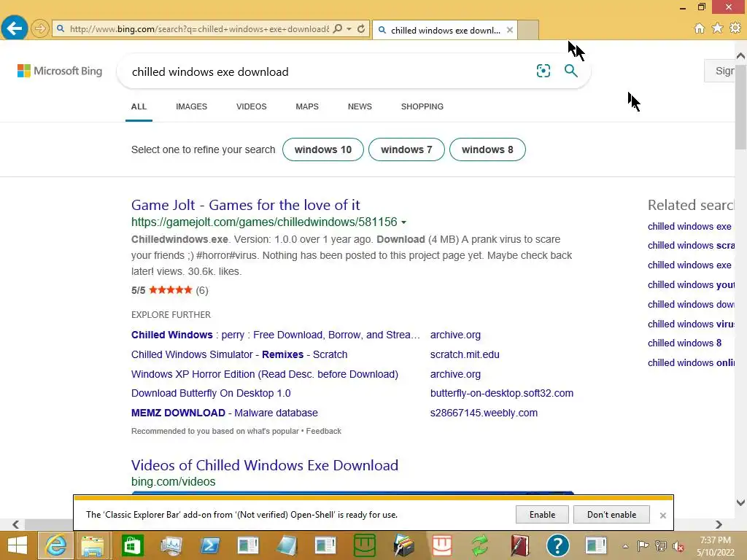
Task: Switch to the MAPS tab
Action: 307,106
